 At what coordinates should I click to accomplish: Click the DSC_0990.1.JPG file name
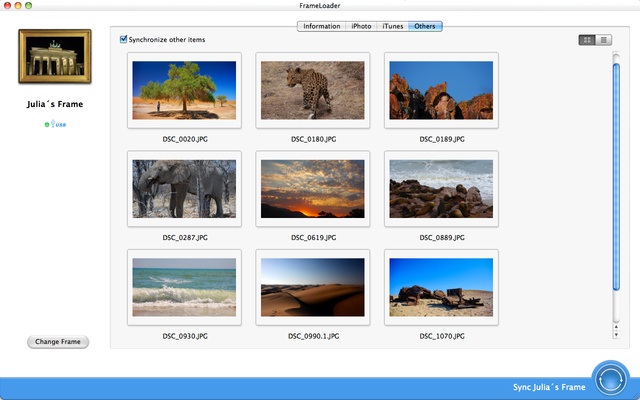pos(313,336)
